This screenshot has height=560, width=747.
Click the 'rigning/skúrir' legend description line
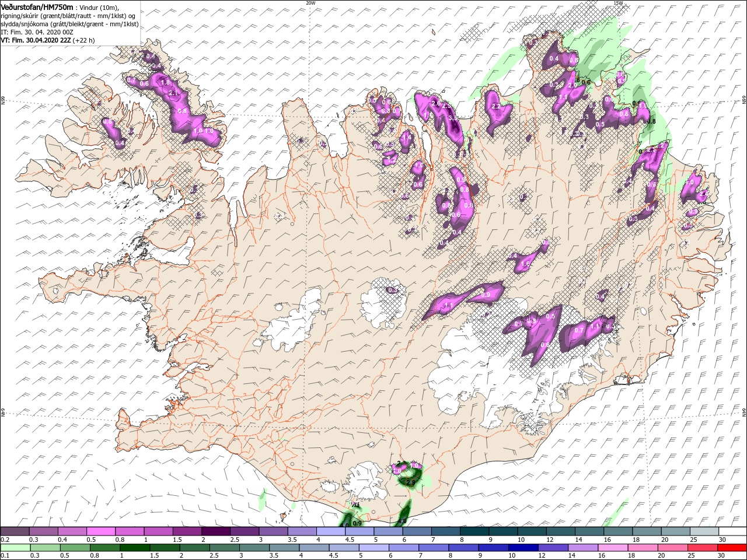tap(68, 16)
